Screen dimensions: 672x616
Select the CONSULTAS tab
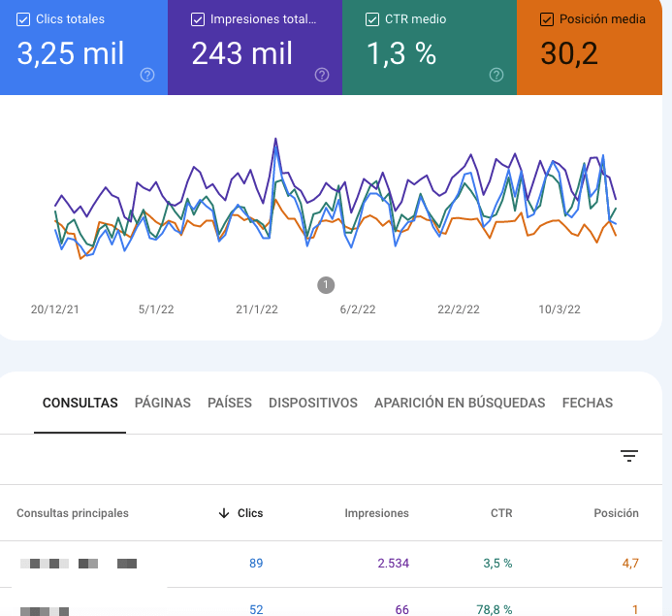point(80,403)
